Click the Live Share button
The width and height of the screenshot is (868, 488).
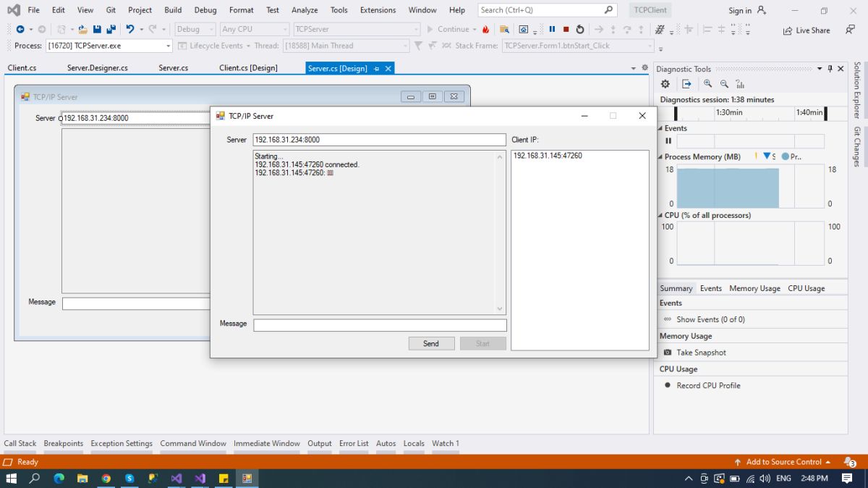[807, 30]
